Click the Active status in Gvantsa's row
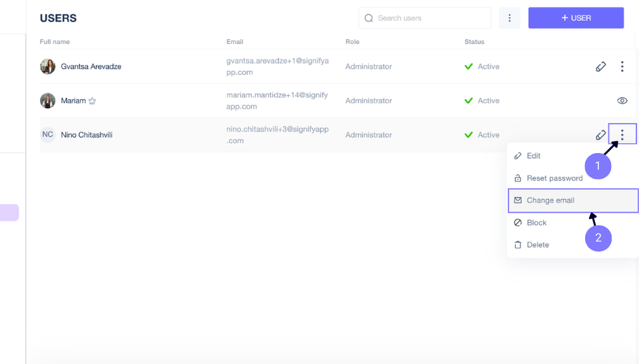 [x=489, y=67]
